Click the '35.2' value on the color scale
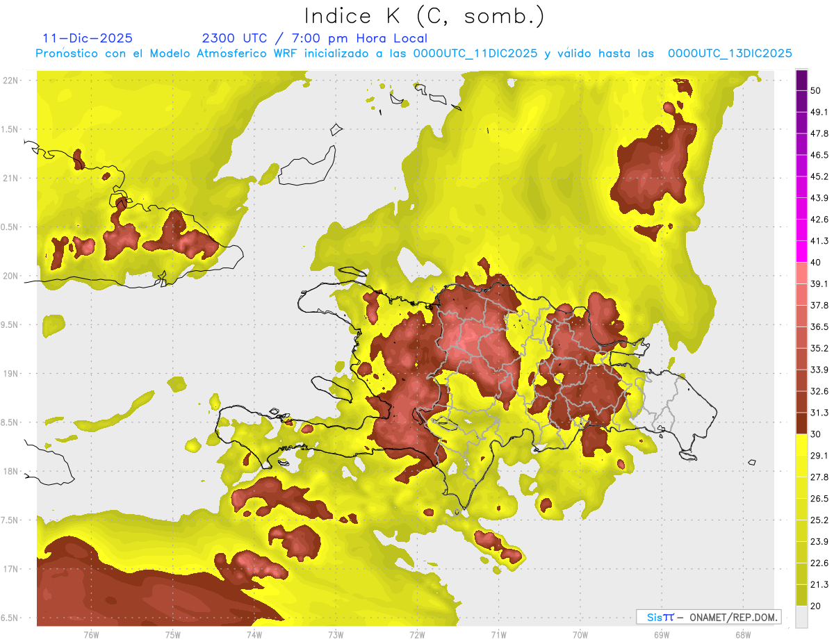The height and width of the screenshot is (644, 834). click(819, 348)
